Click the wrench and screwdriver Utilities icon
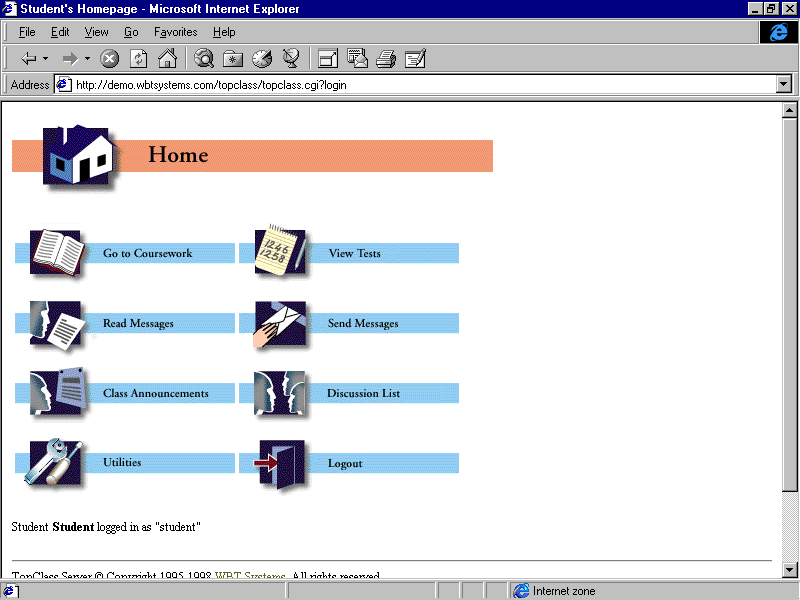Image resolution: width=800 pixels, height=600 pixels. click(55, 463)
